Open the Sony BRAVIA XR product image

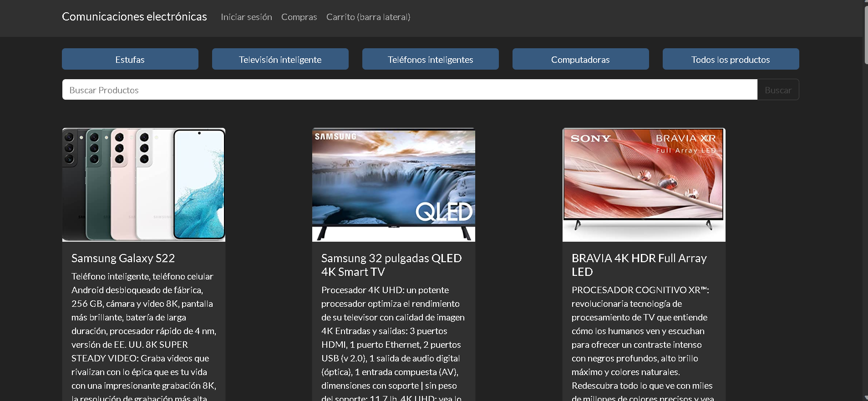tap(644, 185)
